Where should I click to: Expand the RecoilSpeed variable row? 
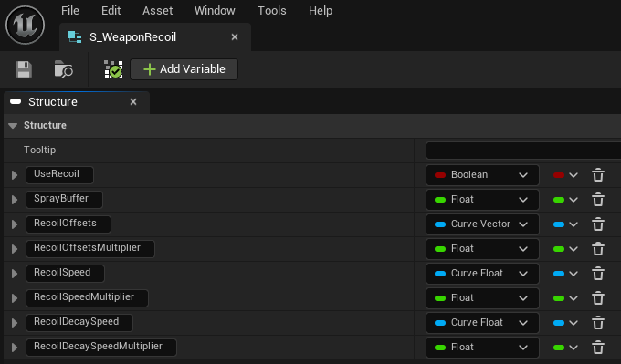(x=15, y=274)
